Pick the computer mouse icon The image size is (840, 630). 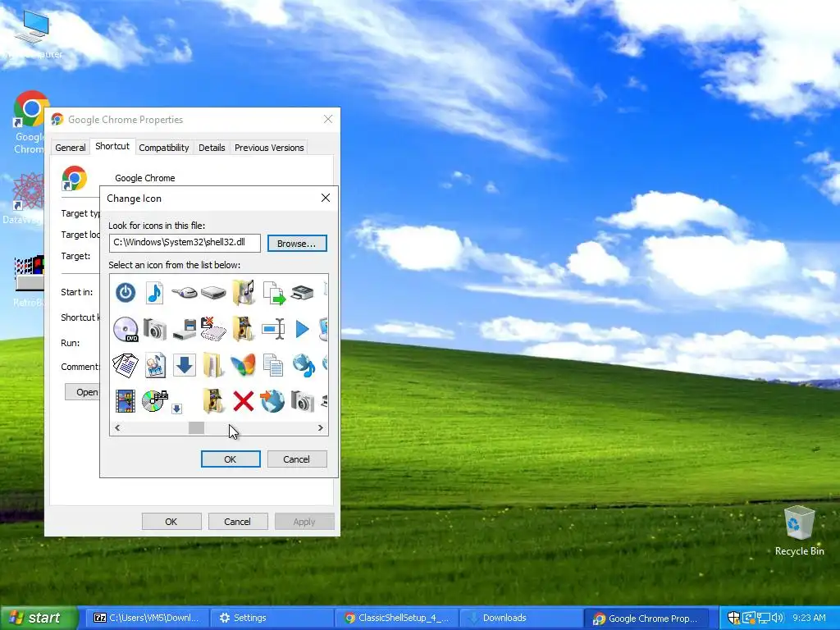click(x=185, y=293)
